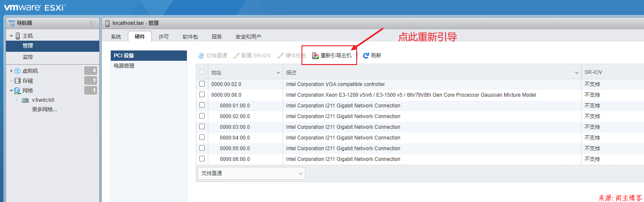Click the Gaussian Mixture Model device description
The width and height of the screenshot is (644, 202).
coord(411,95)
